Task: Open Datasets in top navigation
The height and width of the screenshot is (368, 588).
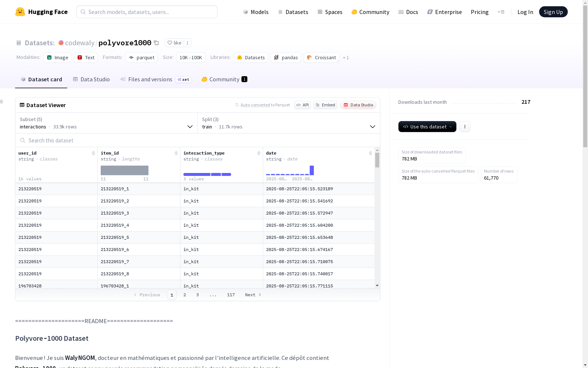Action: 293,12
